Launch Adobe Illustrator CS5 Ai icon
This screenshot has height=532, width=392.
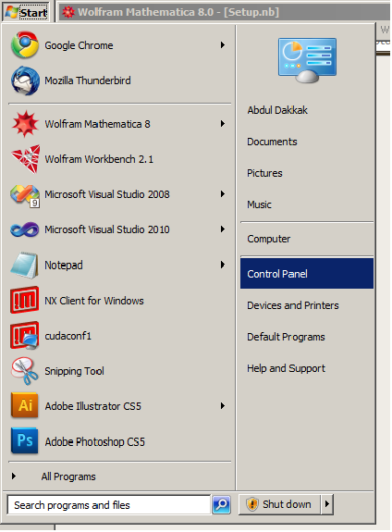(x=25, y=405)
